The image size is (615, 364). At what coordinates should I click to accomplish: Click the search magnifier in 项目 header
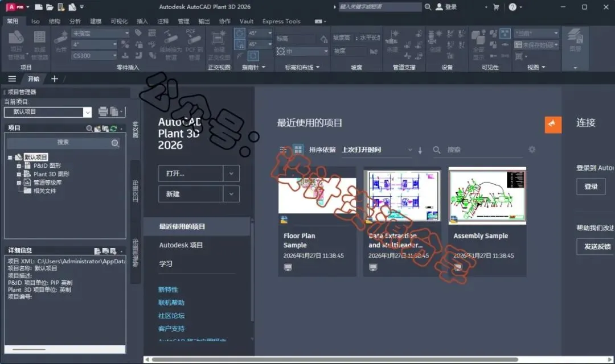point(89,128)
